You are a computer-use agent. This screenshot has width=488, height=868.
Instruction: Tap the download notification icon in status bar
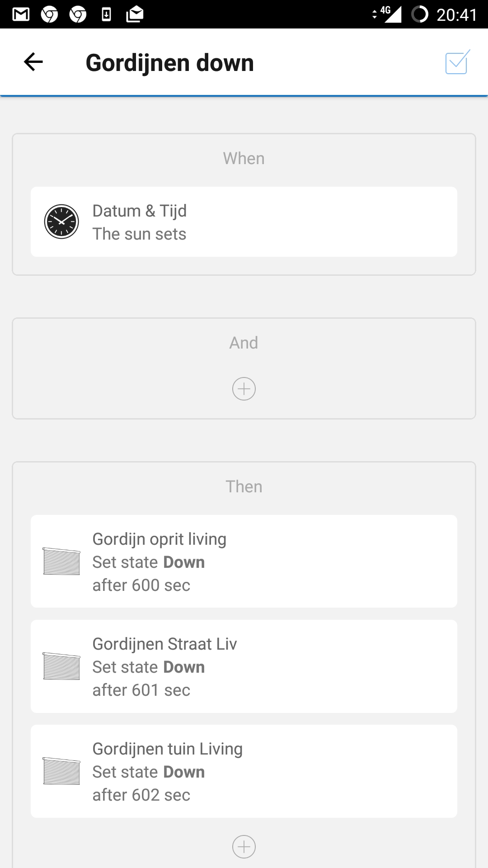(106, 14)
